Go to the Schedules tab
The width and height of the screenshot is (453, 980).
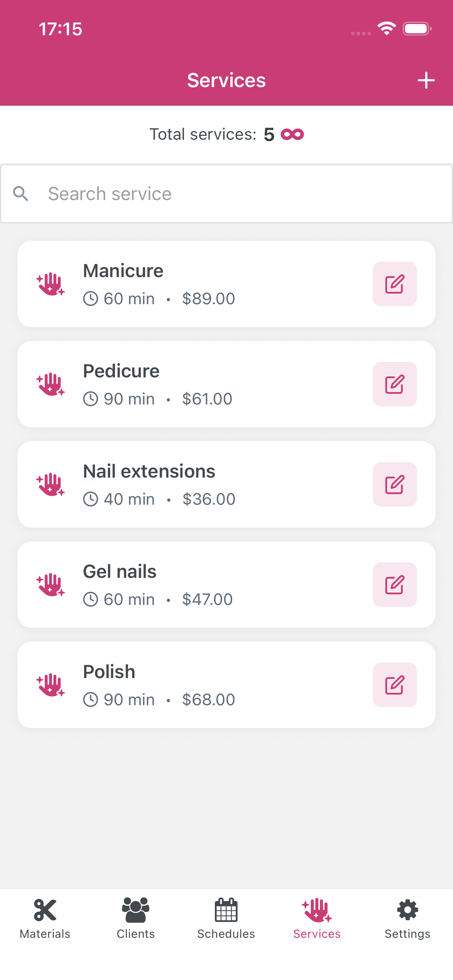click(226, 918)
